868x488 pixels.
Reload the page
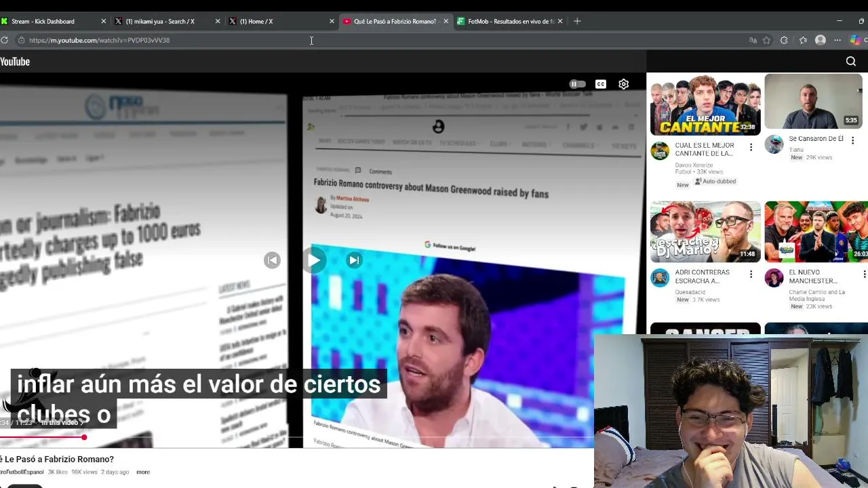click(4, 40)
